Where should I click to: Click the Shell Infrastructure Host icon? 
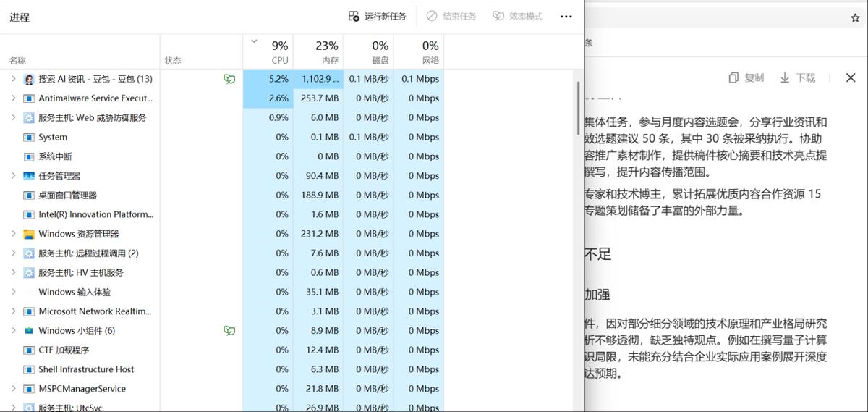pyautogui.click(x=29, y=369)
